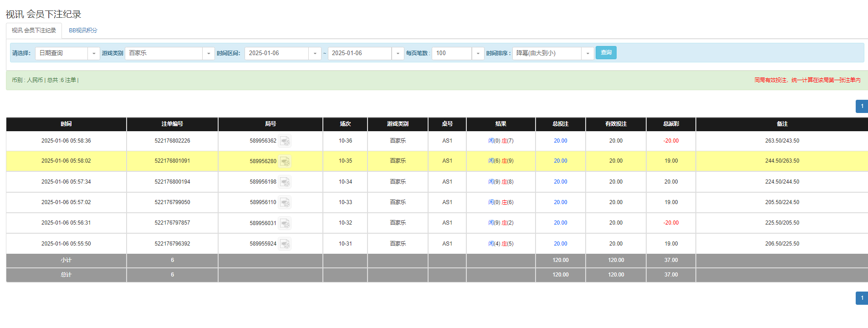Expand the 日期查询 selection dropdown
868x328 pixels.
[94, 53]
